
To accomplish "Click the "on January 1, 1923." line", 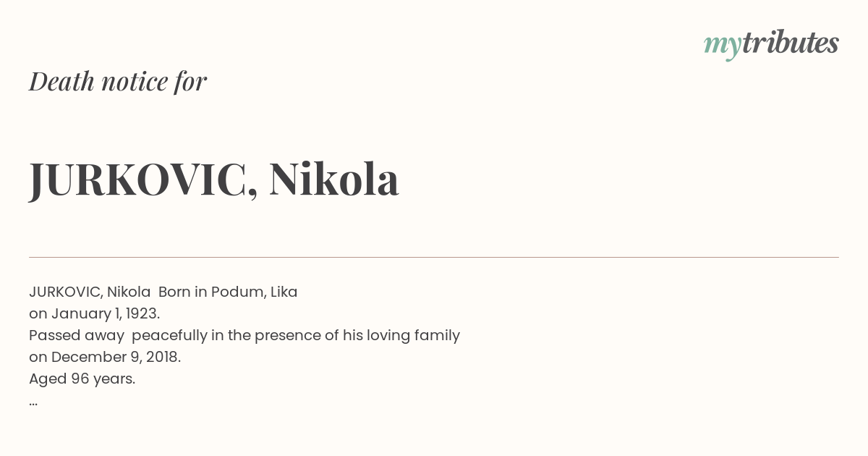I will 94,314.
